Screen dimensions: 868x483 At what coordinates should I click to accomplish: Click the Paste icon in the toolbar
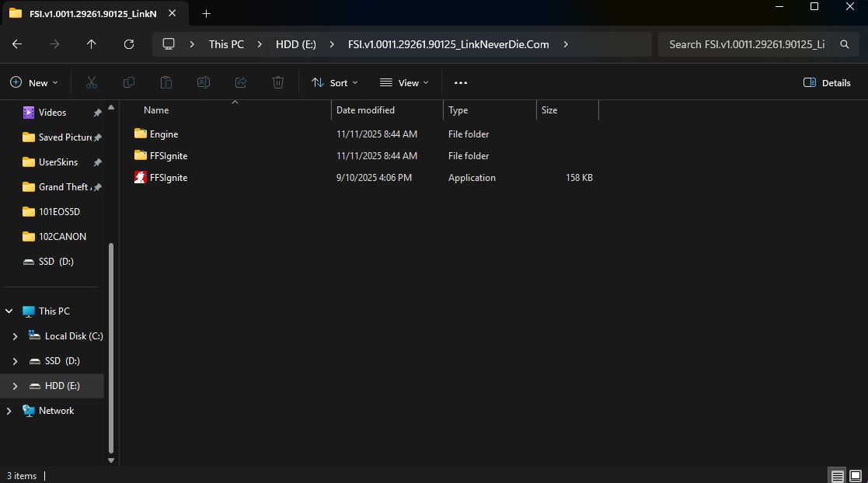166,82
